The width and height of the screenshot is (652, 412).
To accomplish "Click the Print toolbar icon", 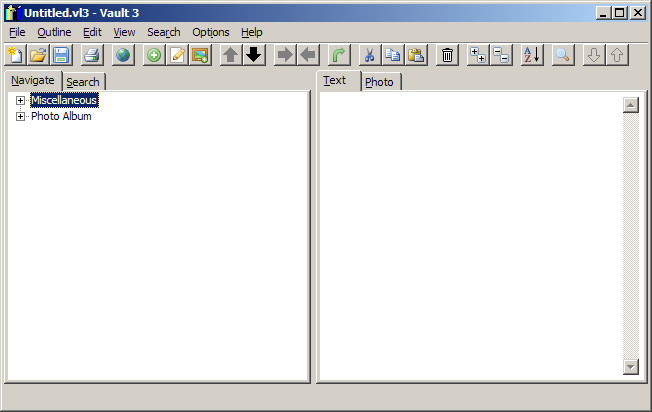I will 91,55.
